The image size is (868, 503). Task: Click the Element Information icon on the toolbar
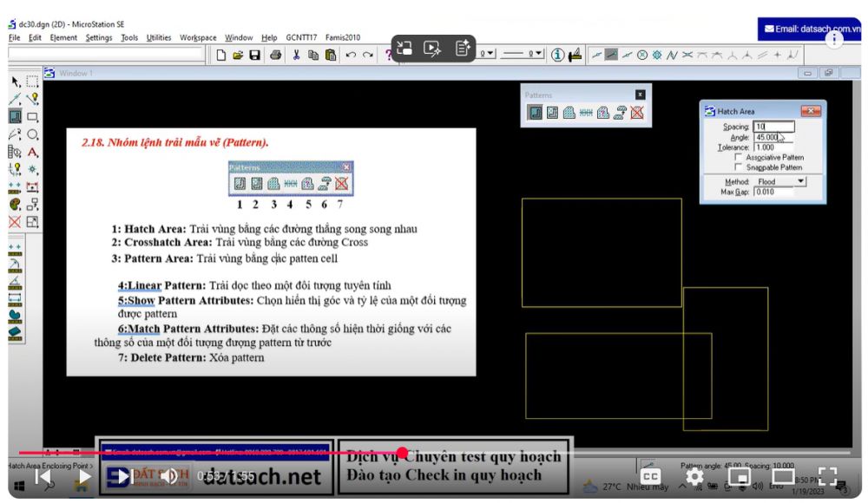tap(556, 56)
